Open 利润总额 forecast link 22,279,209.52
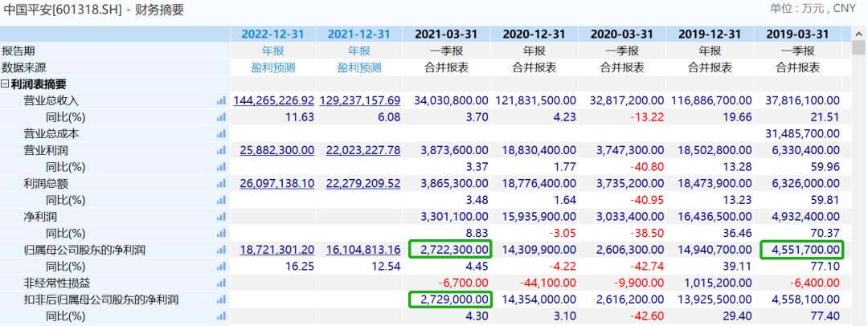 click(x=363, y=184)
